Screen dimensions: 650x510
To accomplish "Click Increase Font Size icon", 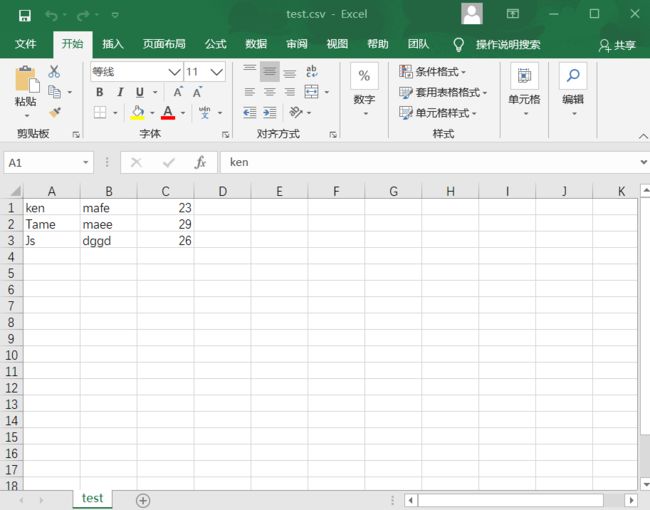I will tap(178, 92).
